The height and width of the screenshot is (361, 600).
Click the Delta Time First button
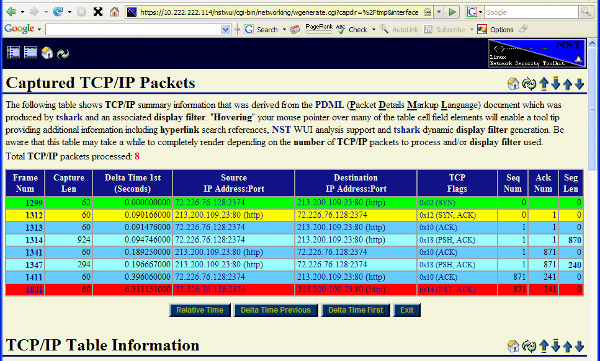355,310
